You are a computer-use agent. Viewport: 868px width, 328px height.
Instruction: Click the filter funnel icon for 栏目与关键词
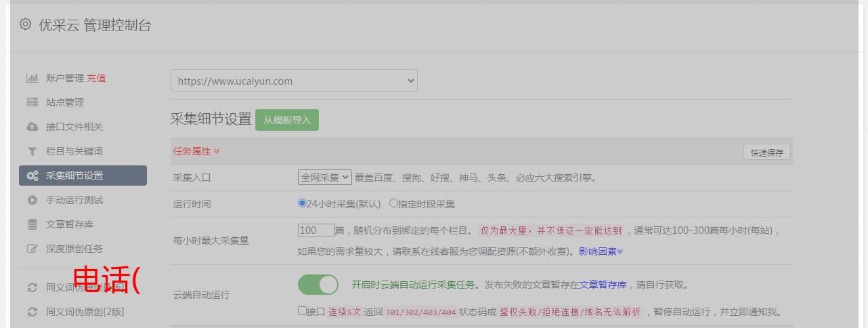[x=32, y=151]
